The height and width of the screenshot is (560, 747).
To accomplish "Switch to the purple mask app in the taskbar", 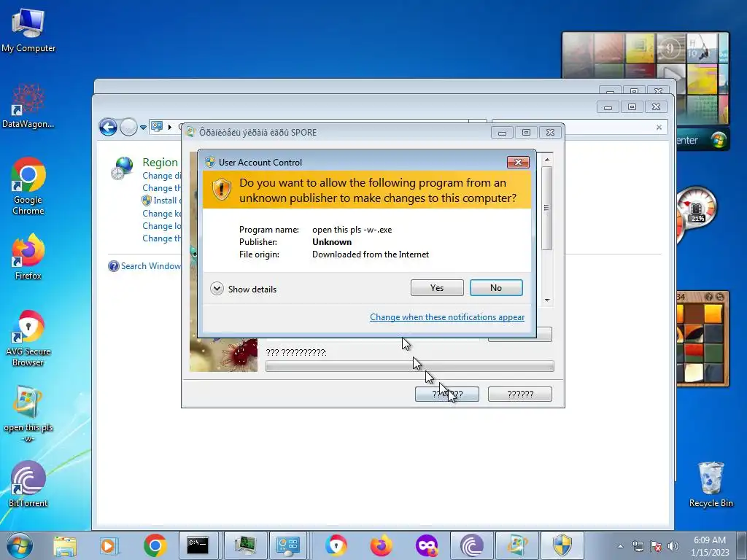I will tap(426, 545).
